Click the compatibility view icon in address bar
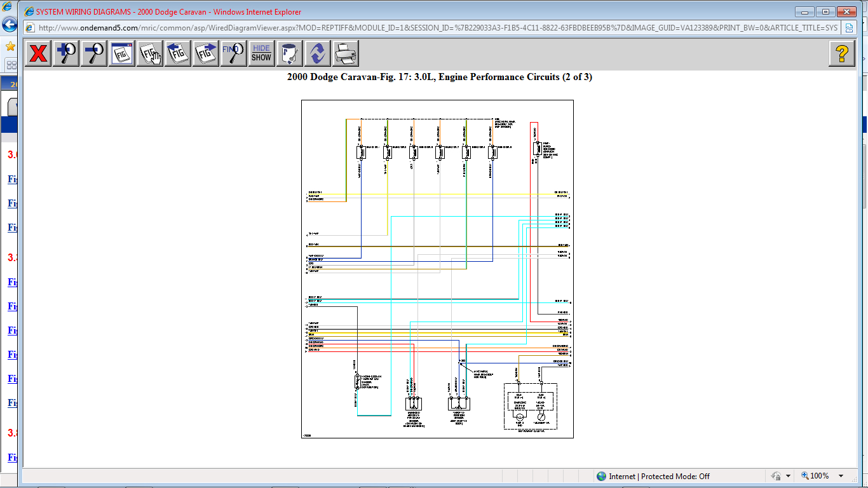This screenshot has height=488, width=868. [849, 28]
